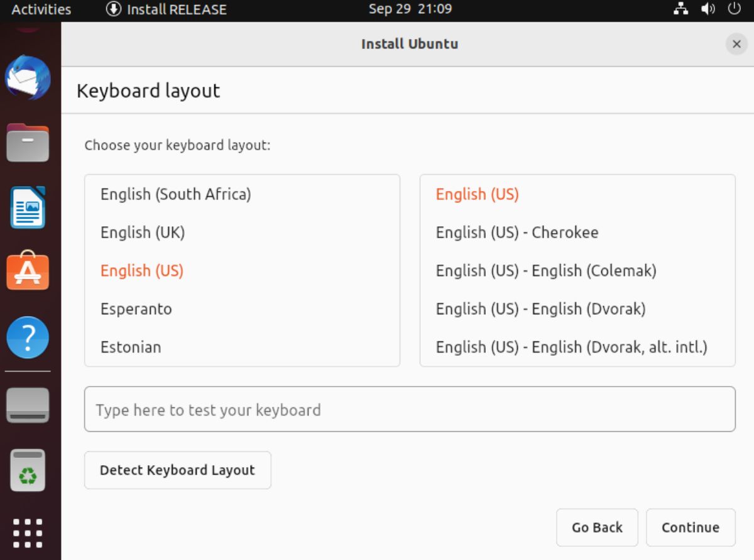Open the Activities overview
This screenshot has height=560, width=754.
pyautogui.click(x=40, y=9)
